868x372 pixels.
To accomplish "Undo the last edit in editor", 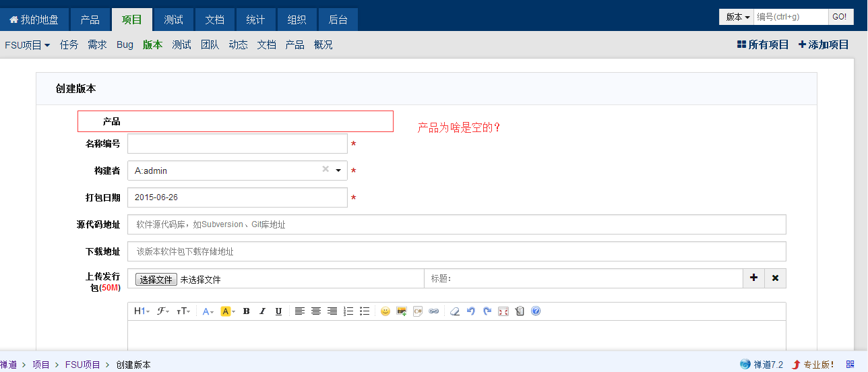I will pyautogui.click(x=471, y=311).
